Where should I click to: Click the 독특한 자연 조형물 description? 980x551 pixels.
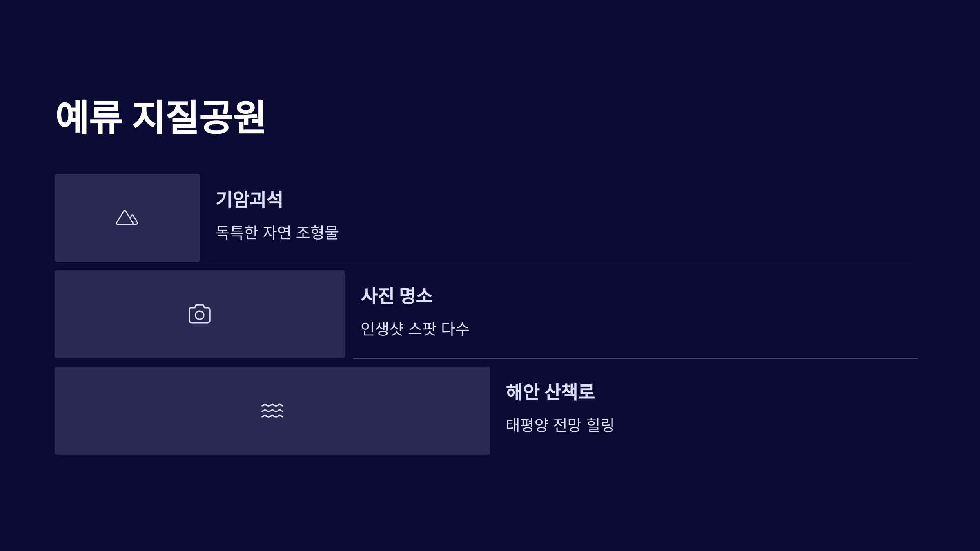pos(277,232)
